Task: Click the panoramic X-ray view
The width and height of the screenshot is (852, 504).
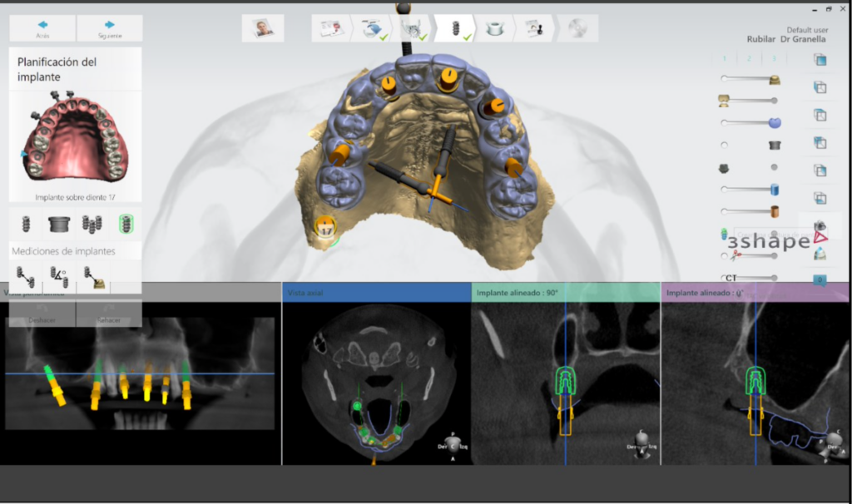Action: pos(140,373)
